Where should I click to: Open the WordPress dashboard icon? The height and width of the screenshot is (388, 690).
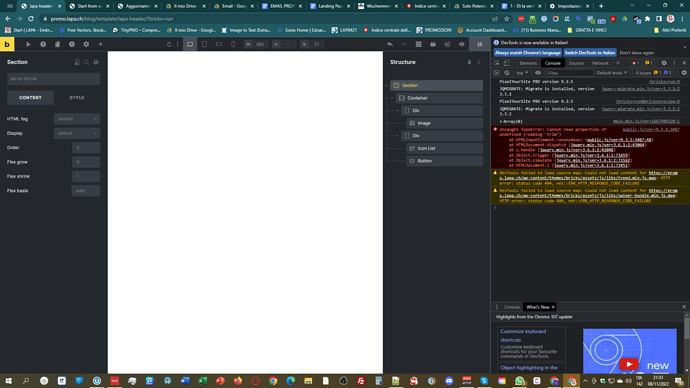coord(447,44)
